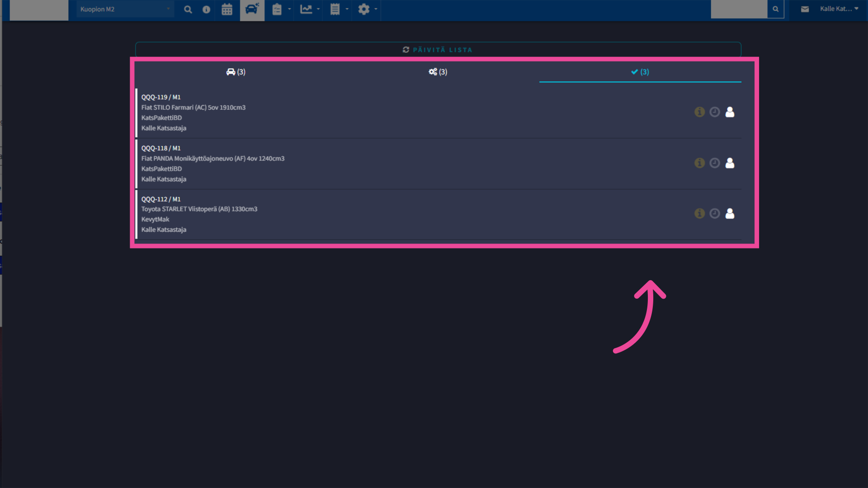This screenshot has height=488, width=868.
Task: Open the Kalle Kat... user menu
Action: pyautogui.click(x=839, y=9)
